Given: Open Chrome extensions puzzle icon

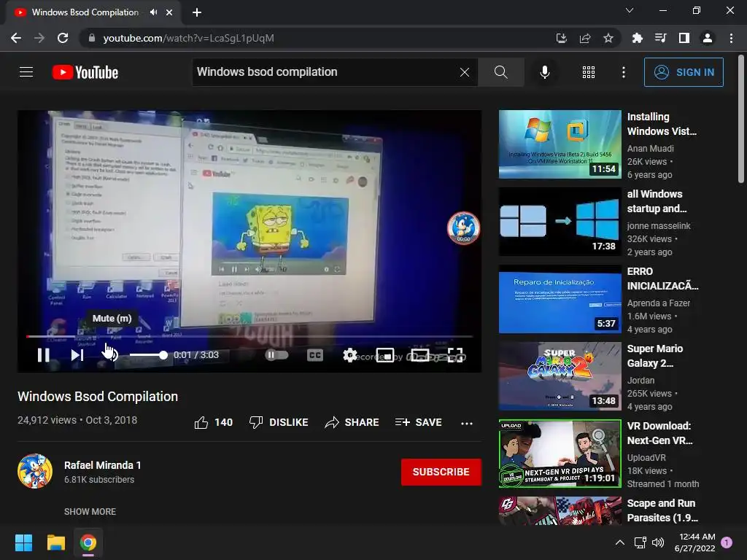Looking at the screenshot, I should tap(637, 38).
